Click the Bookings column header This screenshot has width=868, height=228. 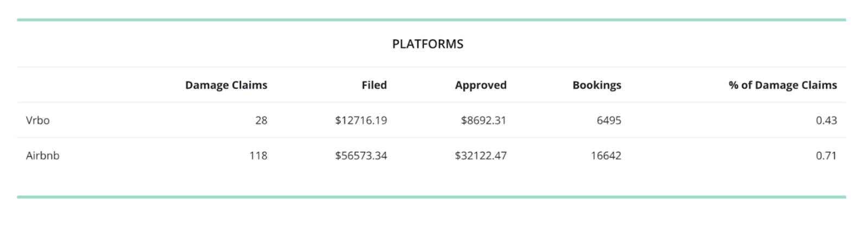(596, 85)
